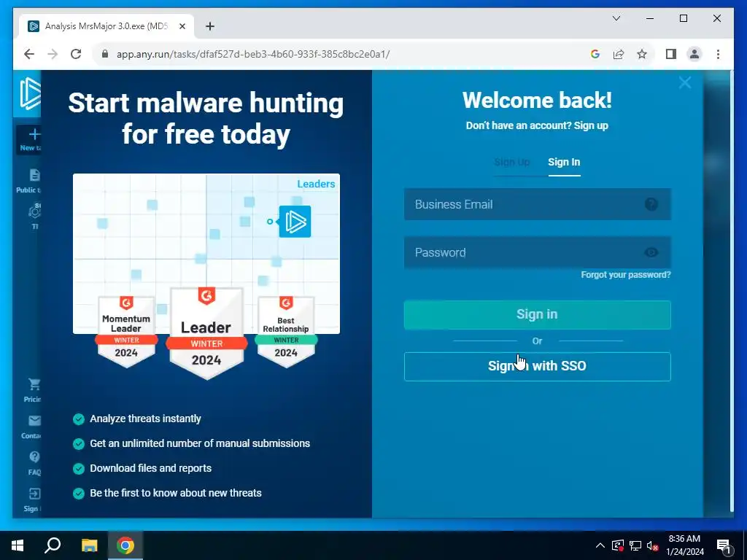This screenshot has height=560, width=747.
Task: Click Chrome icon in taskbar
Action: pos(125,545)
